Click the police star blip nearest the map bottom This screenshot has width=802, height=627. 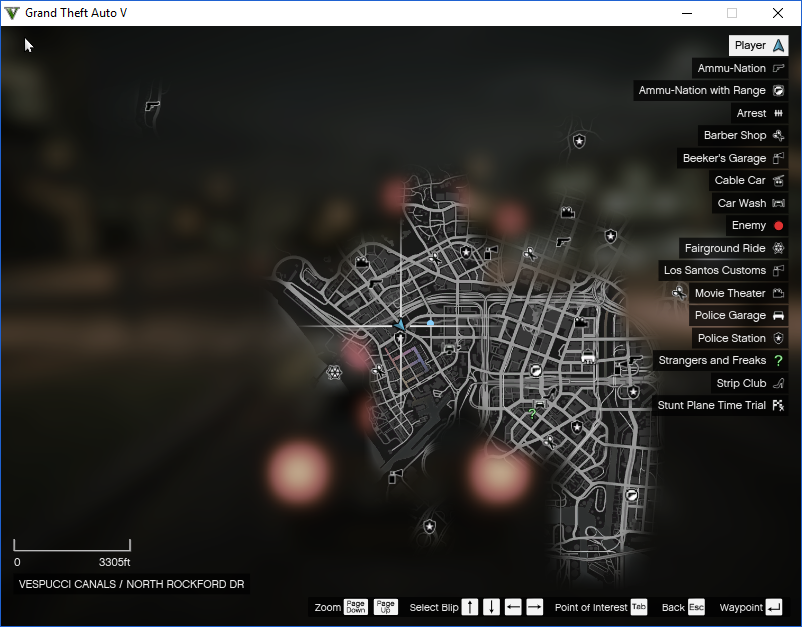430,526
